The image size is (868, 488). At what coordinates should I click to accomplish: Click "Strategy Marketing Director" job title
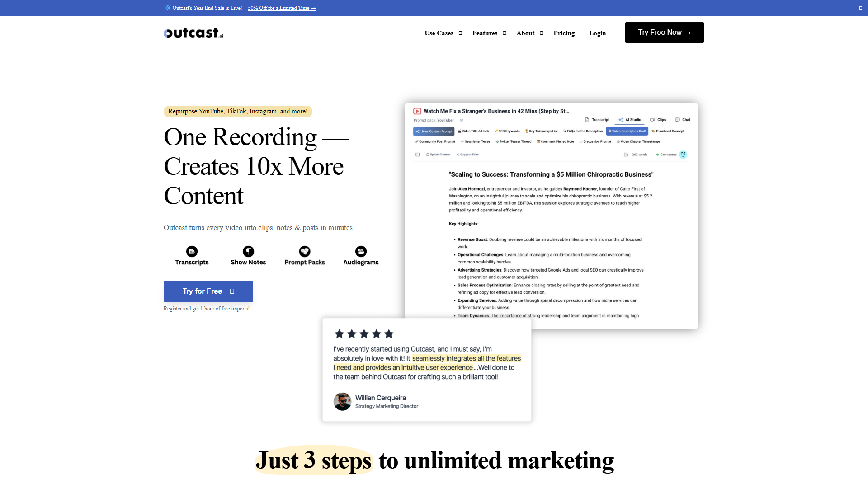(387, 406)
